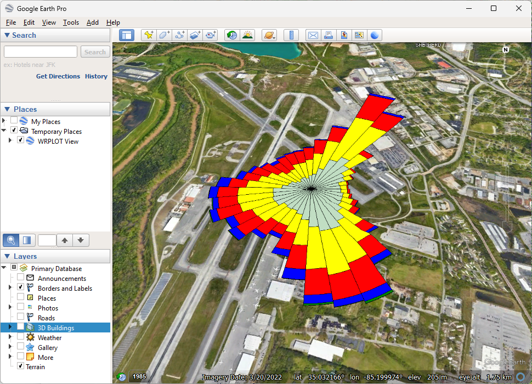The width and height of the screenshot is (532, 384).
Task: Start the Record a Tour tool
Action: (x=210, y=35)
